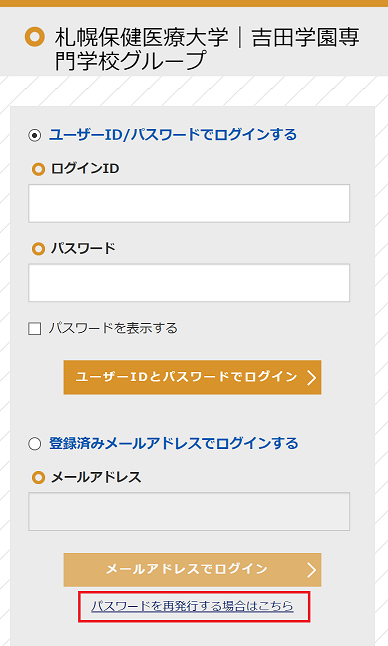Screen dimensions: 388x646
Task: Click the 登録済みメールアドレスでログインする blue heading text
Action: (x=174, y=443)
